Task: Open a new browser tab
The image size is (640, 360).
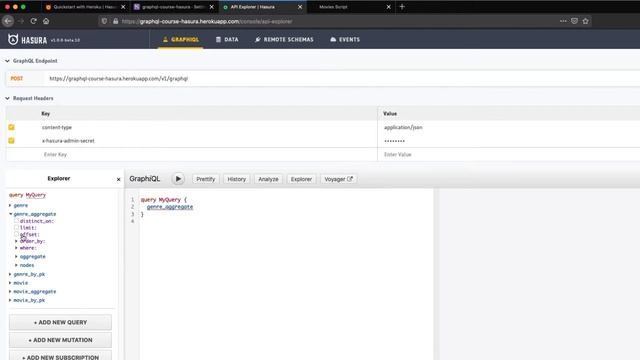Action: [402, 7]
